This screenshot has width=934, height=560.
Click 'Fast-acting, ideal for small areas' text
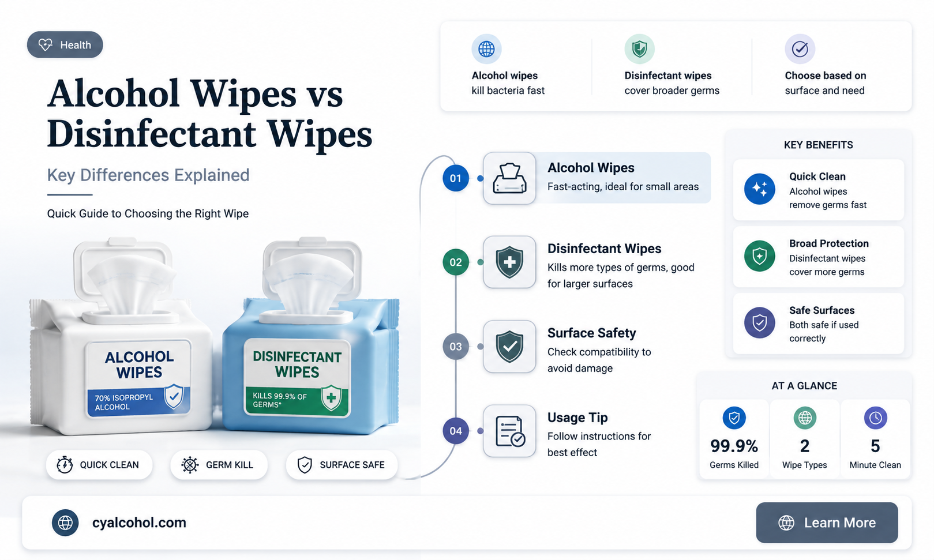coord(623,186)
